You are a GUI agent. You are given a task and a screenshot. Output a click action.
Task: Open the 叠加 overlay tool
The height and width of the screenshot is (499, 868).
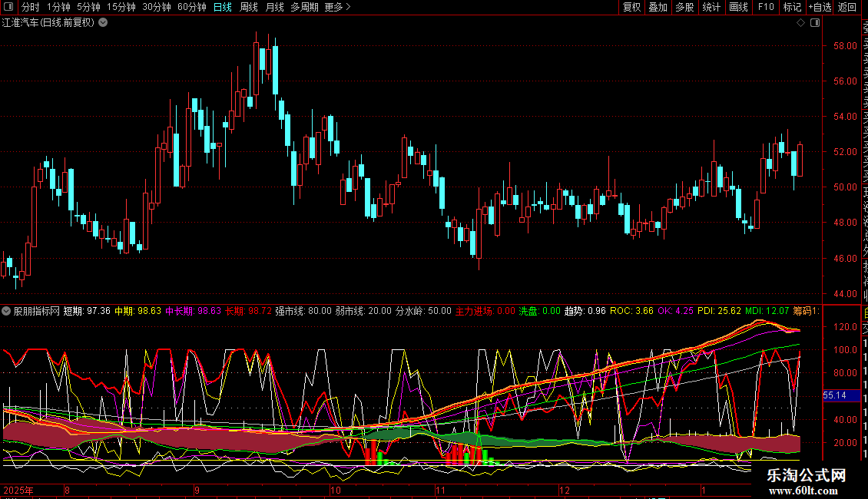coord(658,7)
